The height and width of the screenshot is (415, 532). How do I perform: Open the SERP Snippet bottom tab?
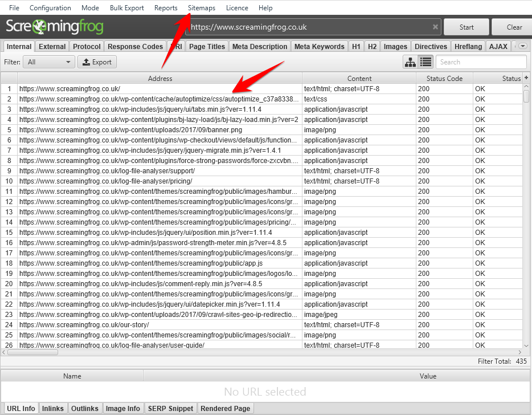point(170,408)
